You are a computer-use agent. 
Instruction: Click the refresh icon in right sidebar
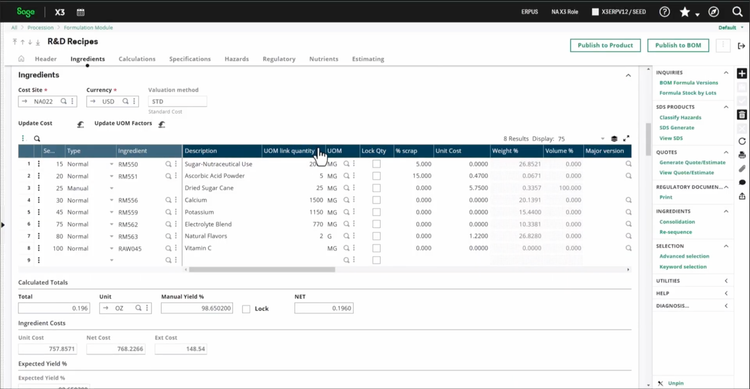tap(742, 142)
